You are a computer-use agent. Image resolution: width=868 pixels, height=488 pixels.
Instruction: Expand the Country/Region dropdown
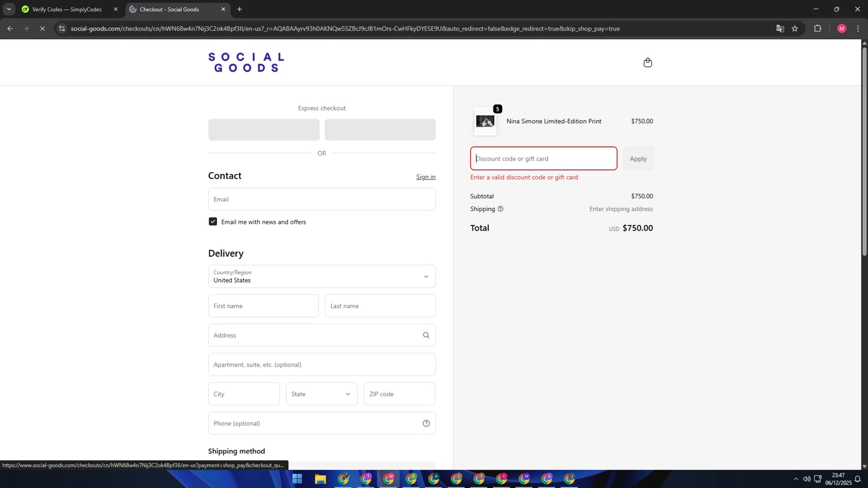click(x=322, y=276)
